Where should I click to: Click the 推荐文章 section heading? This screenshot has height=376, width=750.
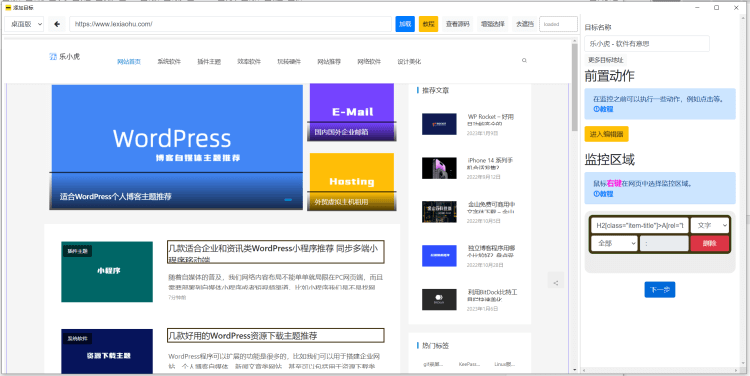[435, 90]
